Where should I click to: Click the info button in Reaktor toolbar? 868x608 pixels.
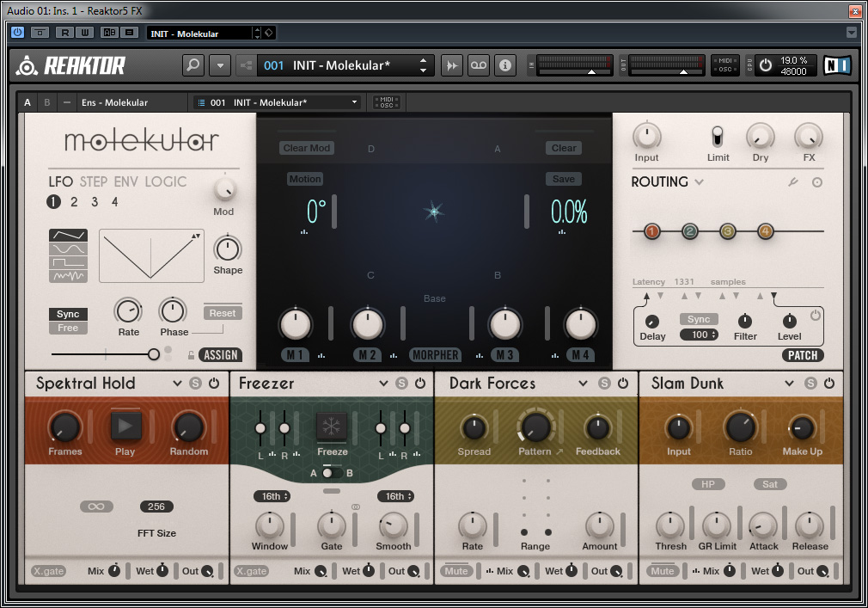click(x=505, y=65)
